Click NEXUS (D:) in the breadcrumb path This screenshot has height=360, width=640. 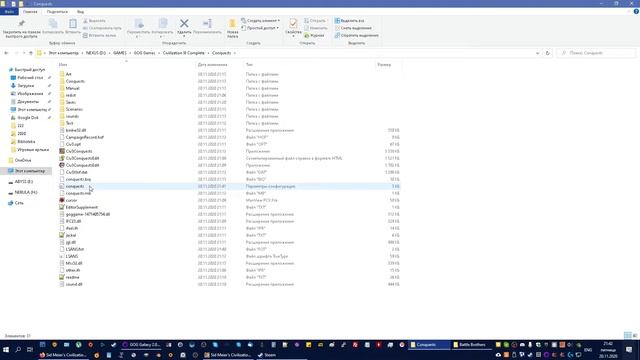point(96,53)
